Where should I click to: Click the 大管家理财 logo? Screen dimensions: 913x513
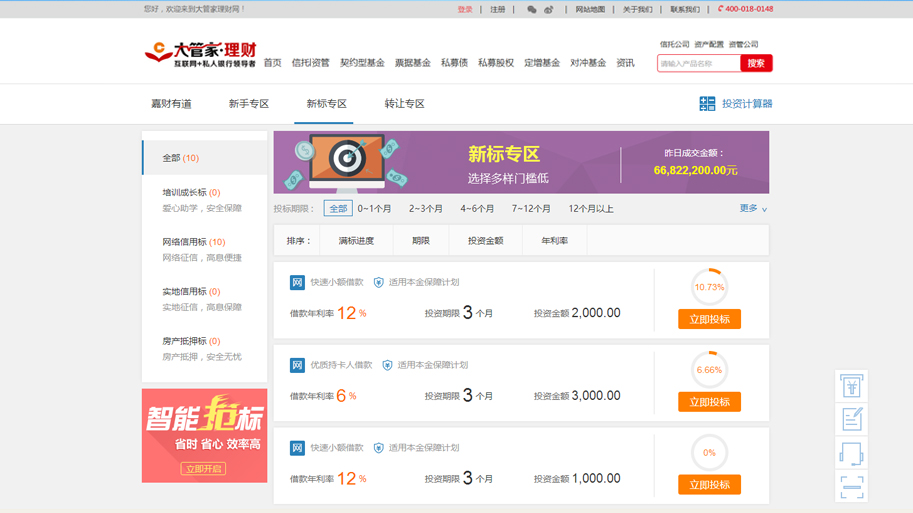click(x=200, y=54)
